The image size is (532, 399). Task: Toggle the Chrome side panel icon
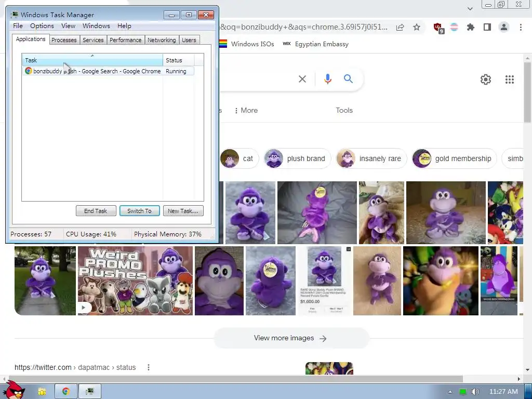[x=487, y=27]
